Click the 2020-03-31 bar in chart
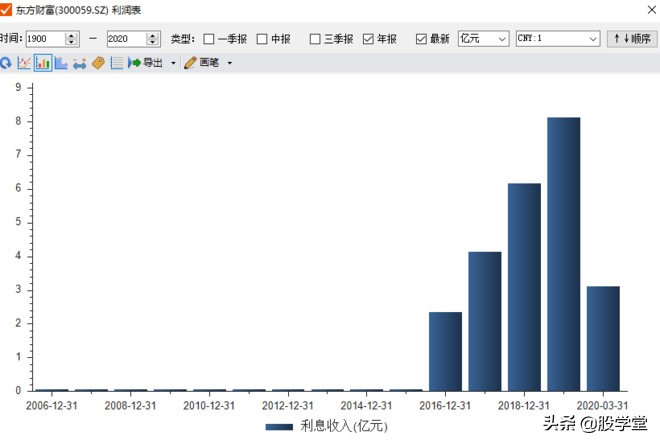Screen dimensions: 660x444 (603, 339)
